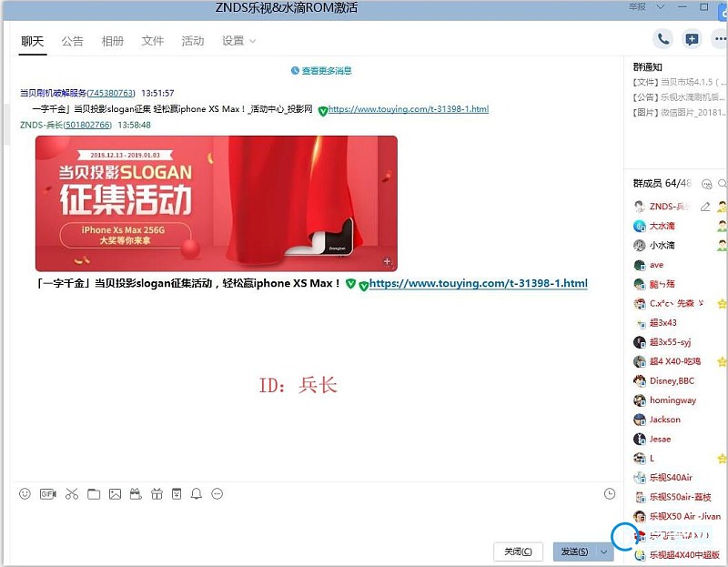Click the avatar of member Disney,BBC
This screenshot has height=567, width=728.
pyautogui.click(x=640, y=380)
